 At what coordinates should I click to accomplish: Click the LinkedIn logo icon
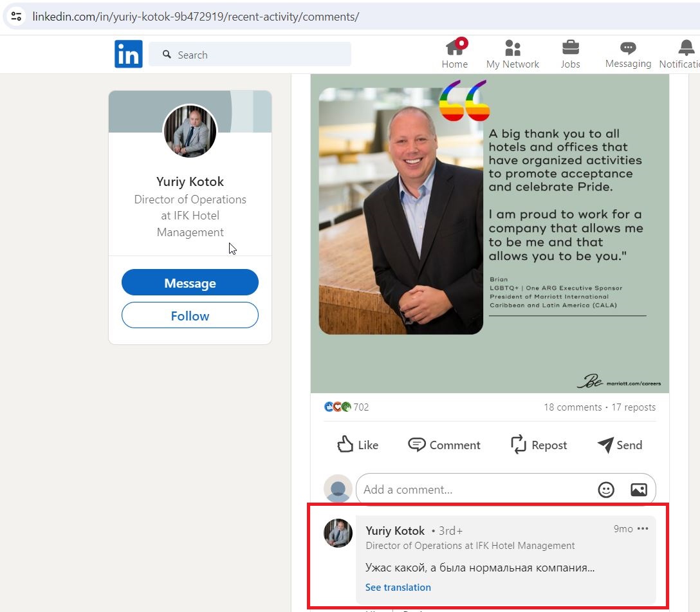[129, 54]
